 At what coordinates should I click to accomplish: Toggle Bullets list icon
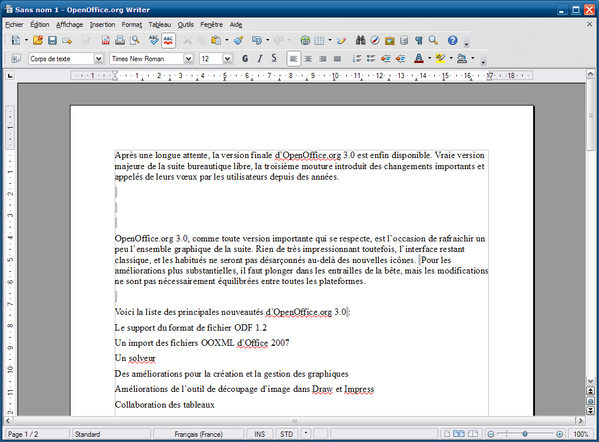[371, 58]
